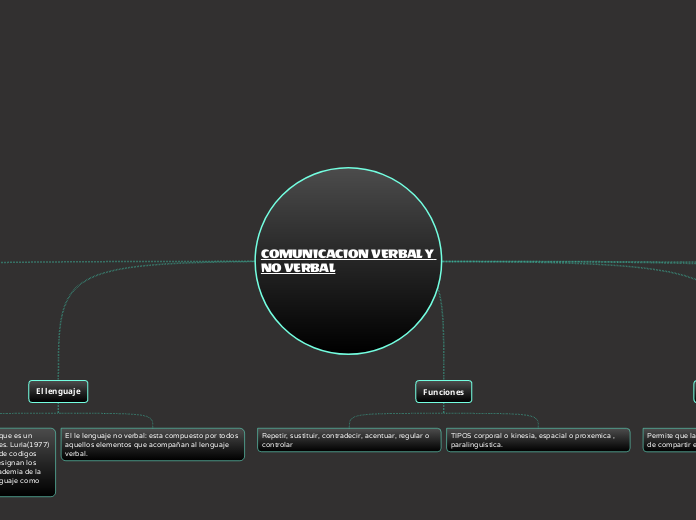Click the 'TIPOS corporal o kinesia' note box

[538, 440]
